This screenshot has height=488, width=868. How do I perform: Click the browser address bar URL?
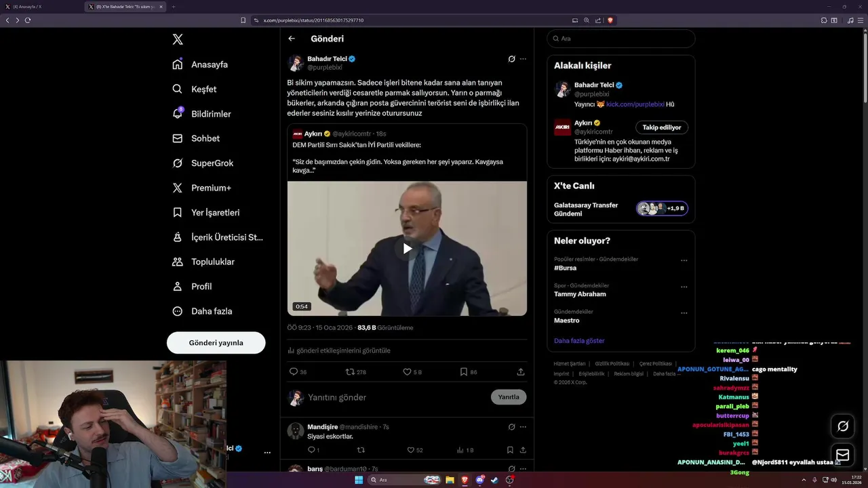[x=313, y=20]
